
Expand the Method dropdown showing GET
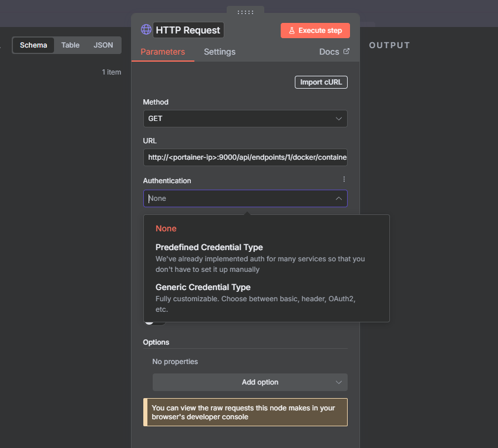(x=245, y=119)
